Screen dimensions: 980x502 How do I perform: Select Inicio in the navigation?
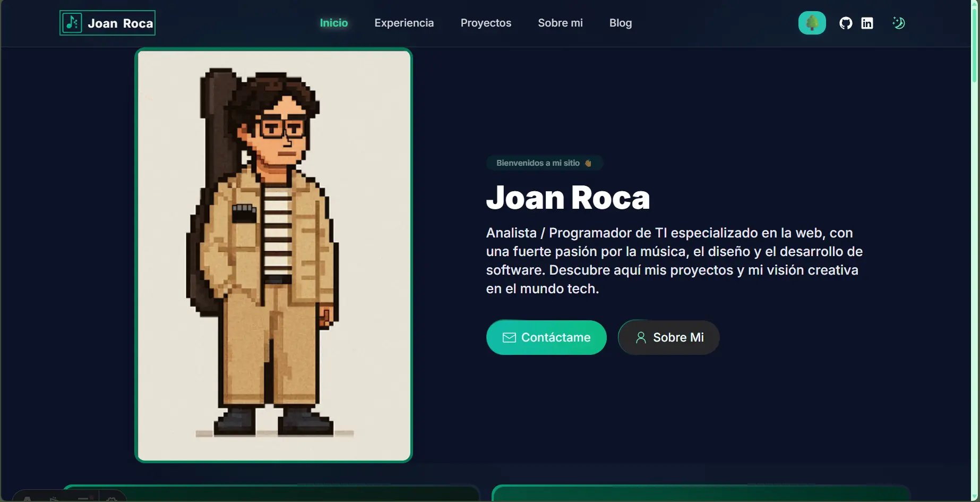click(333, 23)
